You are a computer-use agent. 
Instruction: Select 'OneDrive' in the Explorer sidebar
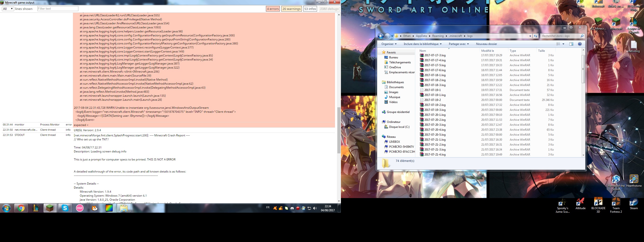(x=395, y=67)
